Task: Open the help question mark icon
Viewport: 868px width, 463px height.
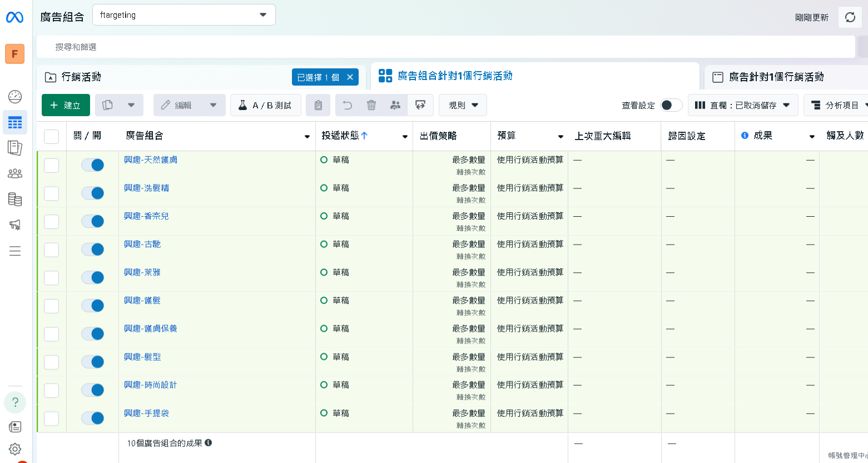Action: pos(15,402)
